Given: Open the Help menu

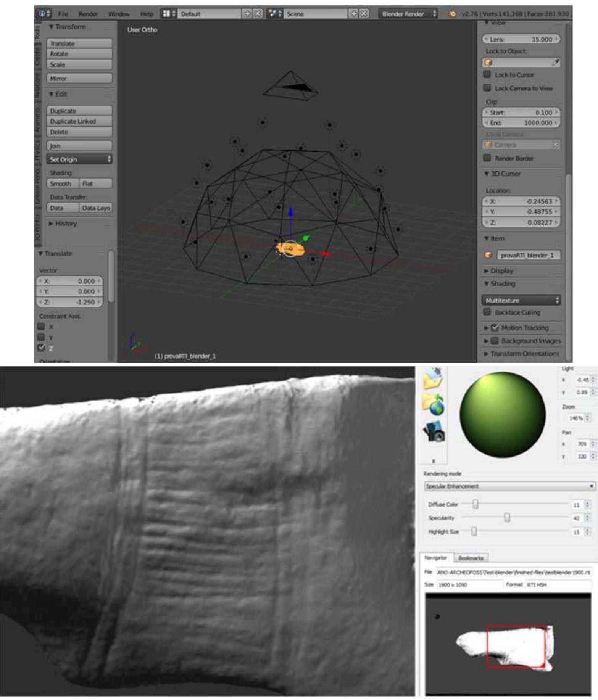Looking at the screenshot, I should click(x=147, y=14).
